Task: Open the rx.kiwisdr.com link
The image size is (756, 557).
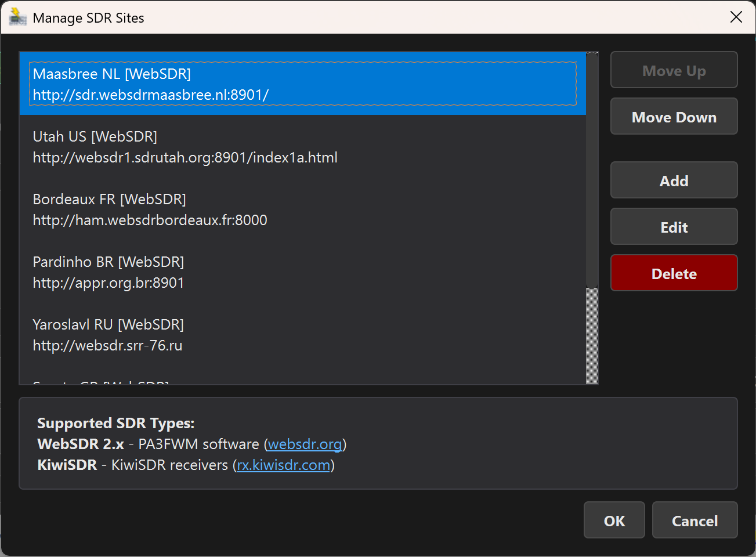Action: (x=283, y=465)
